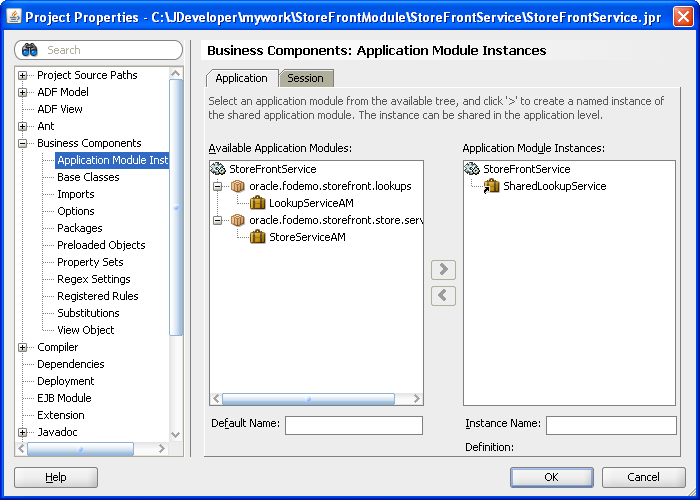Select Options under Business Components
The image size is (700, 500).
[x=76, y=211]
